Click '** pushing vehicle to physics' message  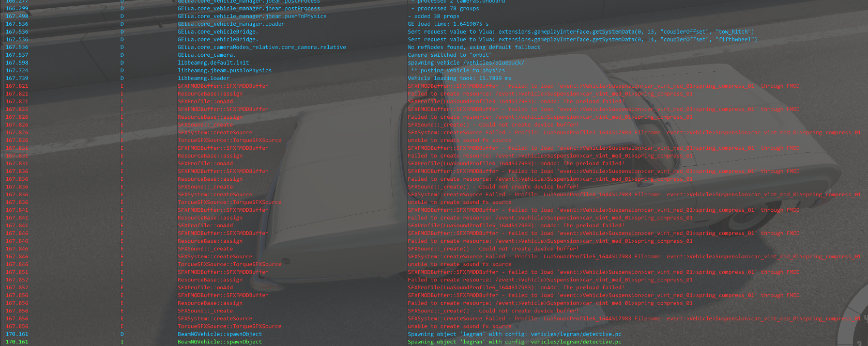458,70
